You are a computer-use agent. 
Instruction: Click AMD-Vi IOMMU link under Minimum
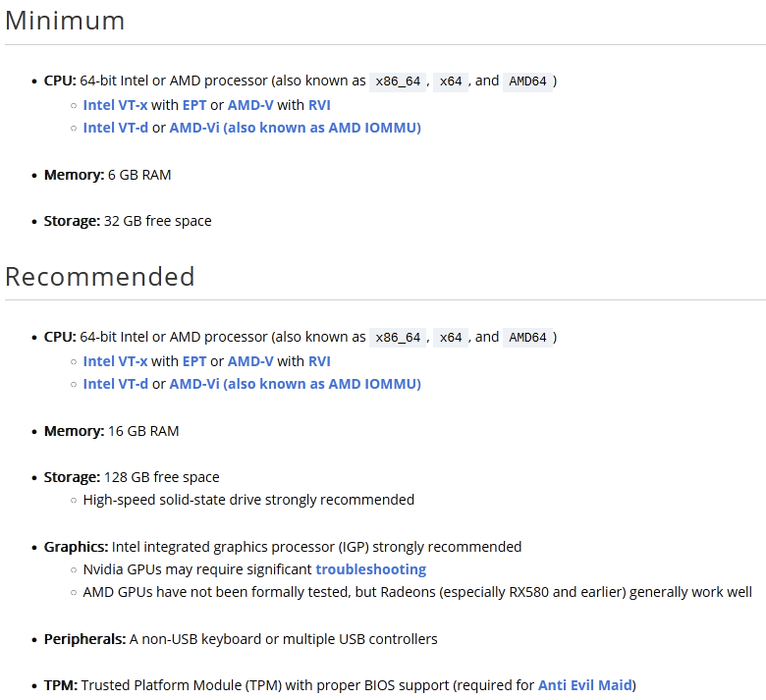coord(295,128)
